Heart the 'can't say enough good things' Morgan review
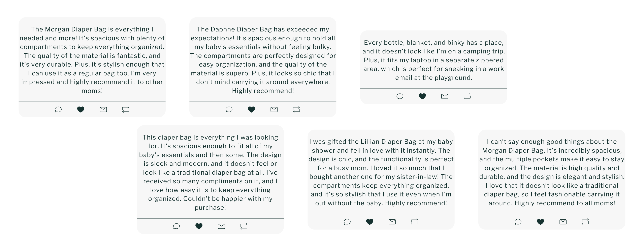This screenshot has width=644, height=242. [541, 222]
